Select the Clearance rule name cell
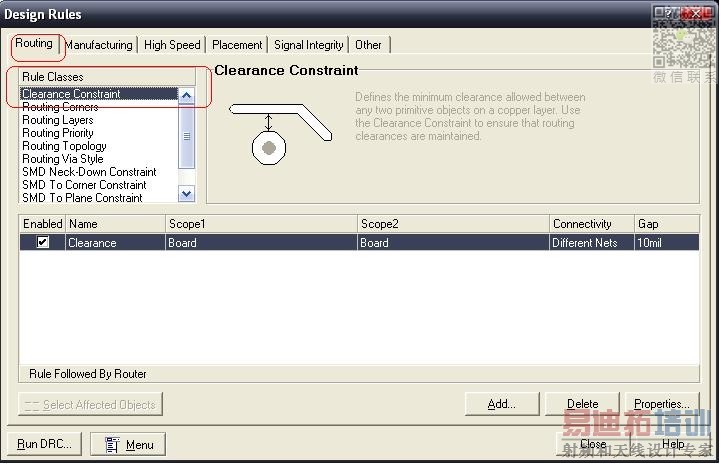 click(115, 242)
